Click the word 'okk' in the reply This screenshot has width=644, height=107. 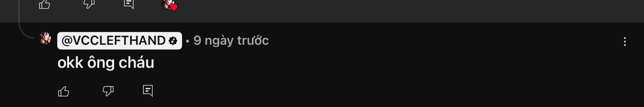(70, 62)
